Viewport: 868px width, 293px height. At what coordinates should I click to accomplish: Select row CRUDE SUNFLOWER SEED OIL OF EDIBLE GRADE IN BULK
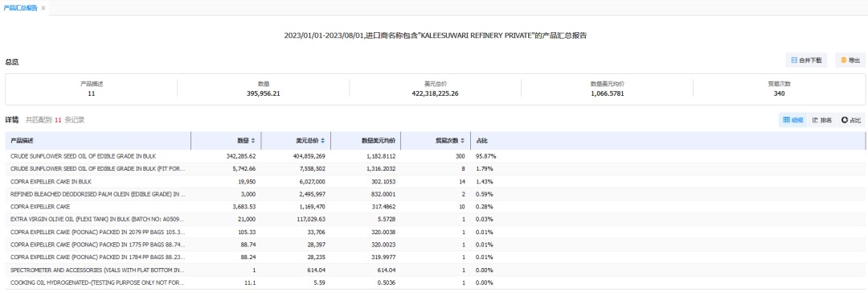436,156
